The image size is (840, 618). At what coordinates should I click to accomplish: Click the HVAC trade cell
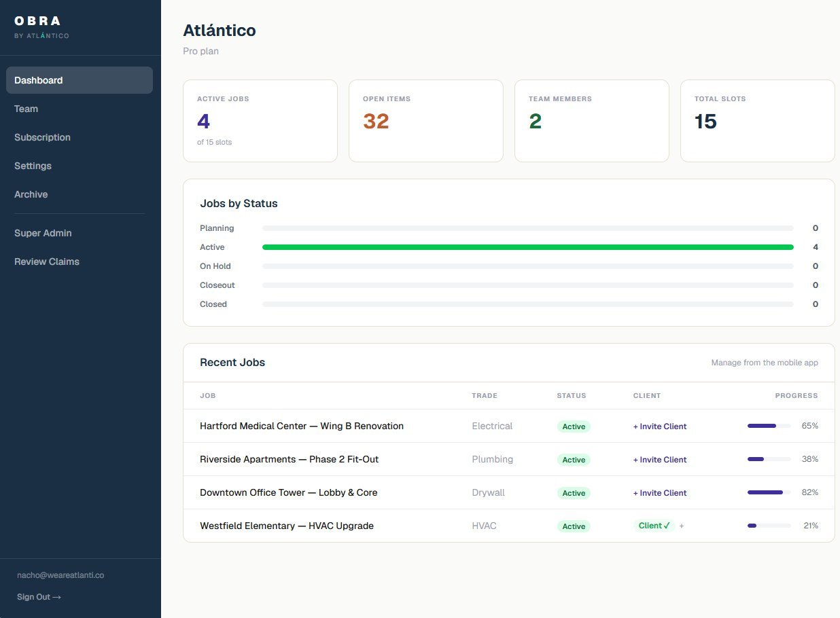coord(485,526)
